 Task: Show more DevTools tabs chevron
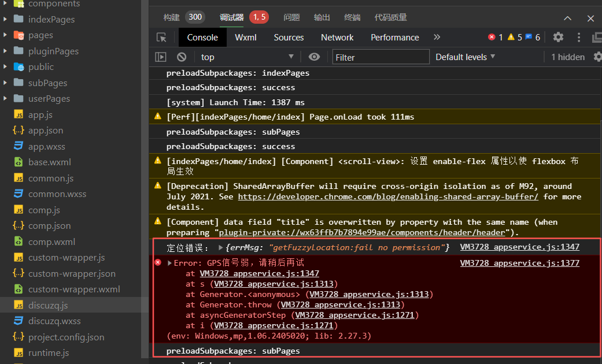pyautogui.click(x=437, y=37)
